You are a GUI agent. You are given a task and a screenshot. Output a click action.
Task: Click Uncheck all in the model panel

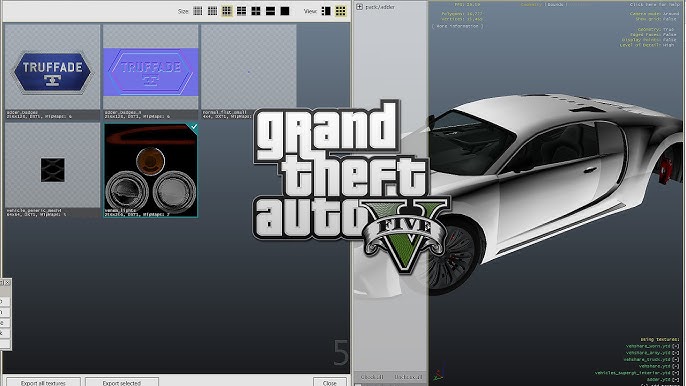[408, 377]
